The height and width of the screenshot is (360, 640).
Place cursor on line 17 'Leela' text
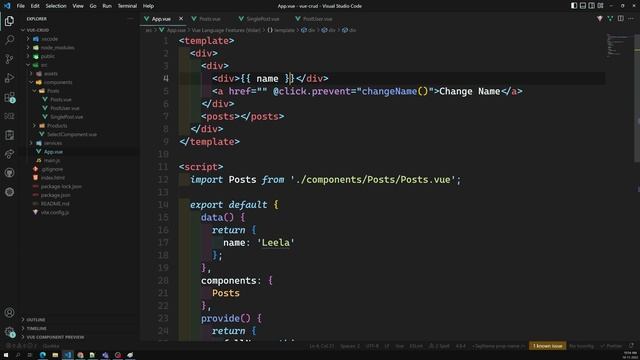point(276,243)
